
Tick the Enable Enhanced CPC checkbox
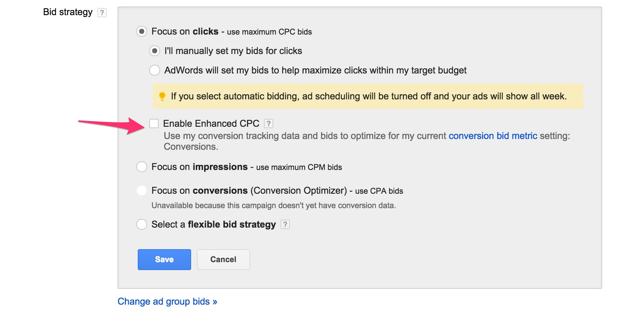point(154,124)
